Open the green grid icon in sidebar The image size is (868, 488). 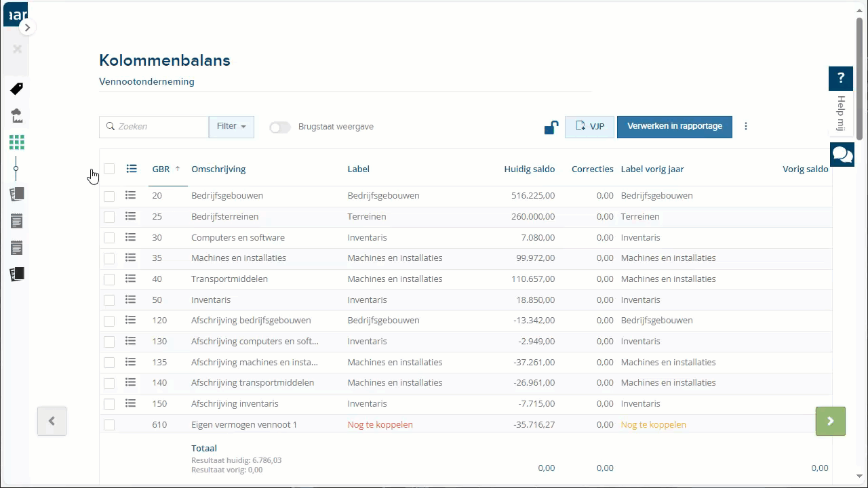pos(17,142)
